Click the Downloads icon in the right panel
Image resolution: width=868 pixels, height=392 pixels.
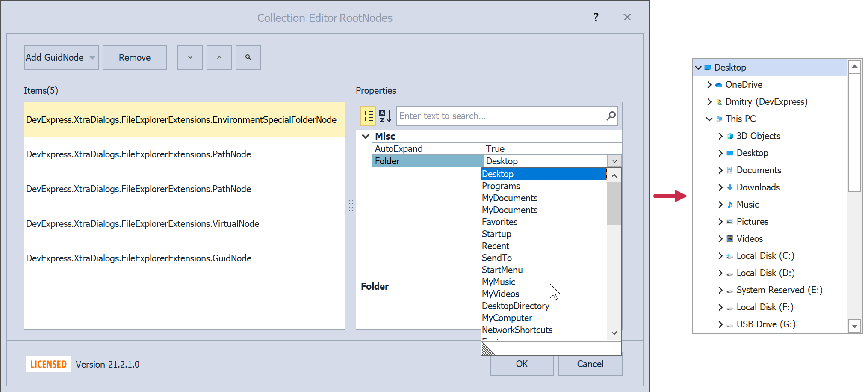tap(729, 187)
